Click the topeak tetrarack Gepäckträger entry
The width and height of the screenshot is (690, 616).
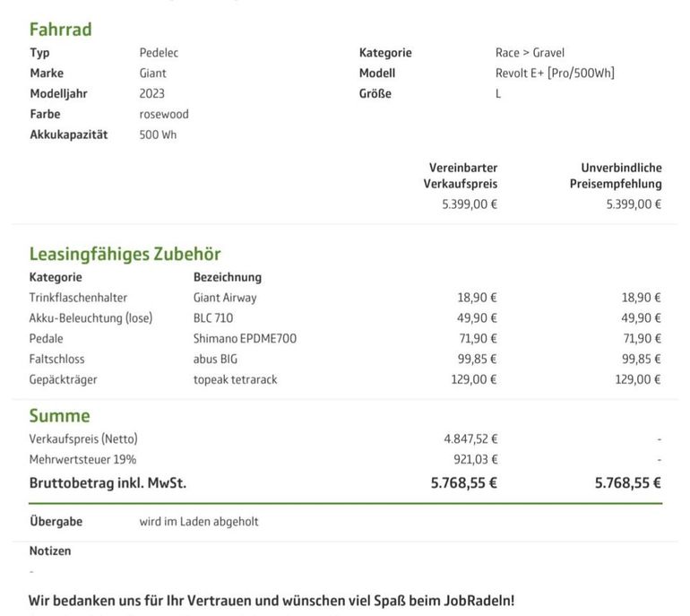tap(235, 379)
